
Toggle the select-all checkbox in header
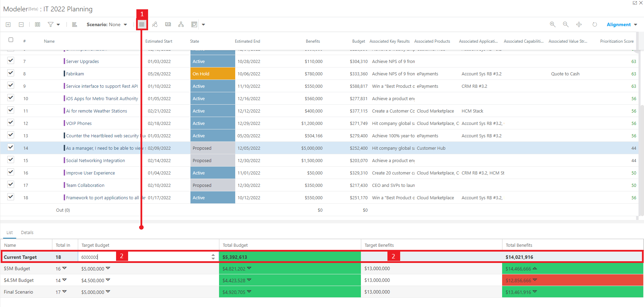coord(11,40)
